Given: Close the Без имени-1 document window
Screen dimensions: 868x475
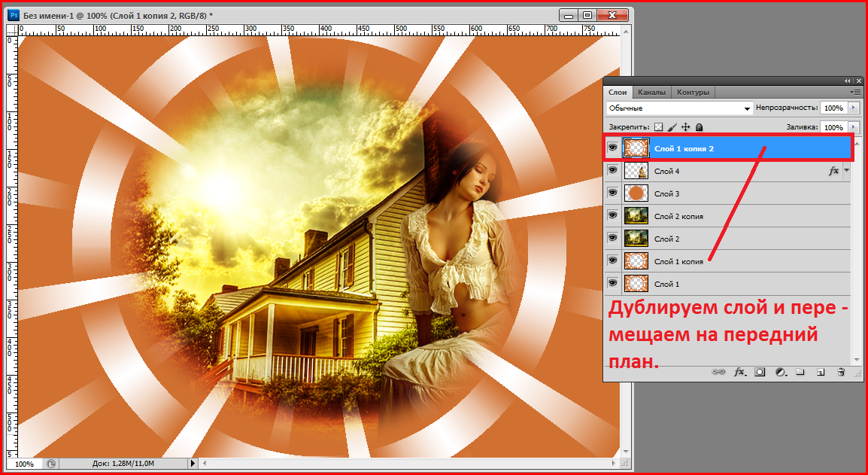Looking at the screenshot, I should pos(612,15).
